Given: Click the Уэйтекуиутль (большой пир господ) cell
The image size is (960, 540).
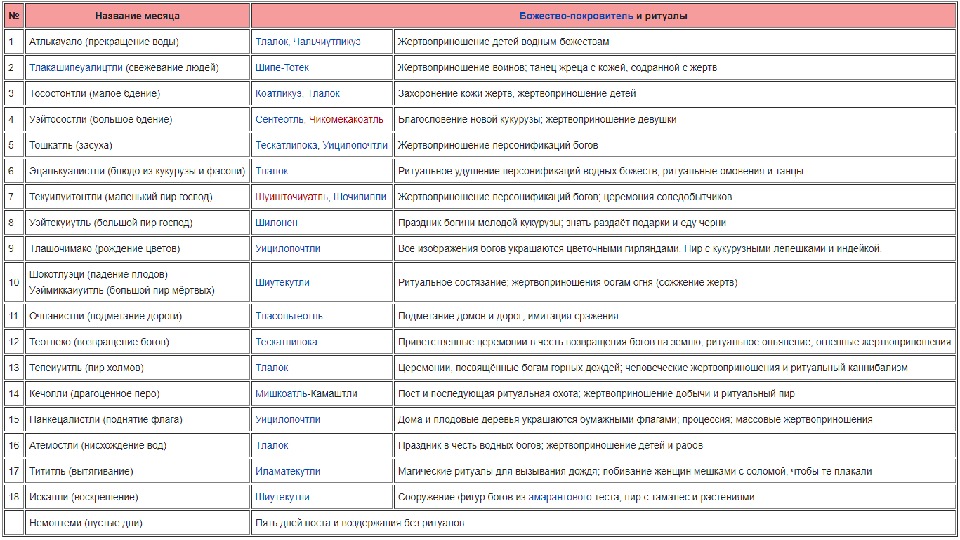Looking at the screenshot, I should pyautogui.click(x=138, y=222).
